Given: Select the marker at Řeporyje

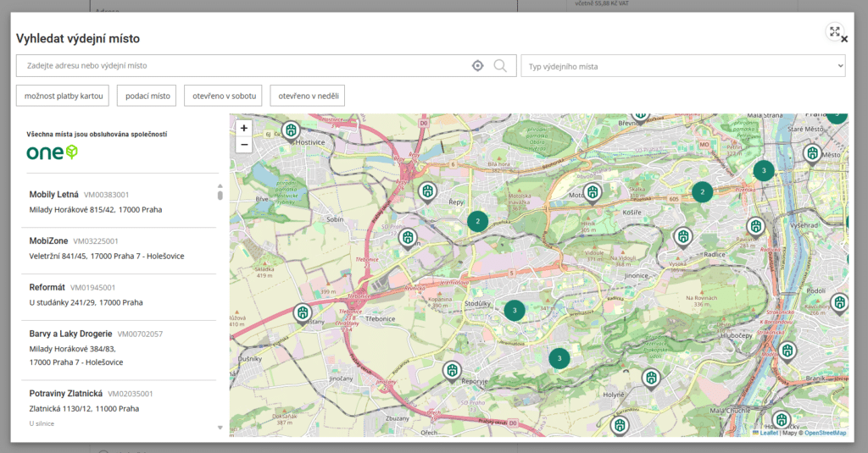Looking at the screenshot, I should [x=453, y=371].
